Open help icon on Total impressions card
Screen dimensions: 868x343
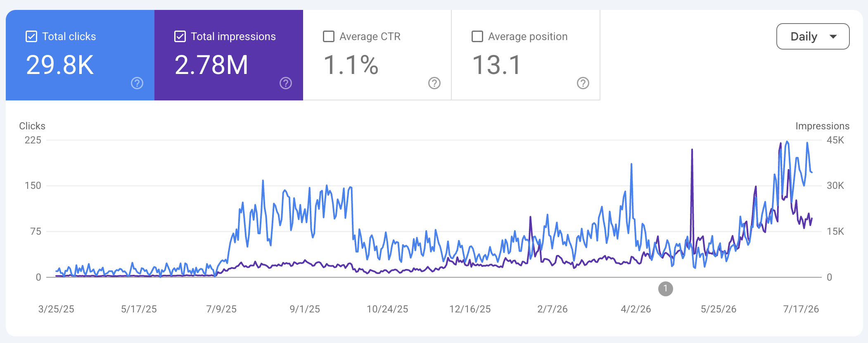click(286, 83)
